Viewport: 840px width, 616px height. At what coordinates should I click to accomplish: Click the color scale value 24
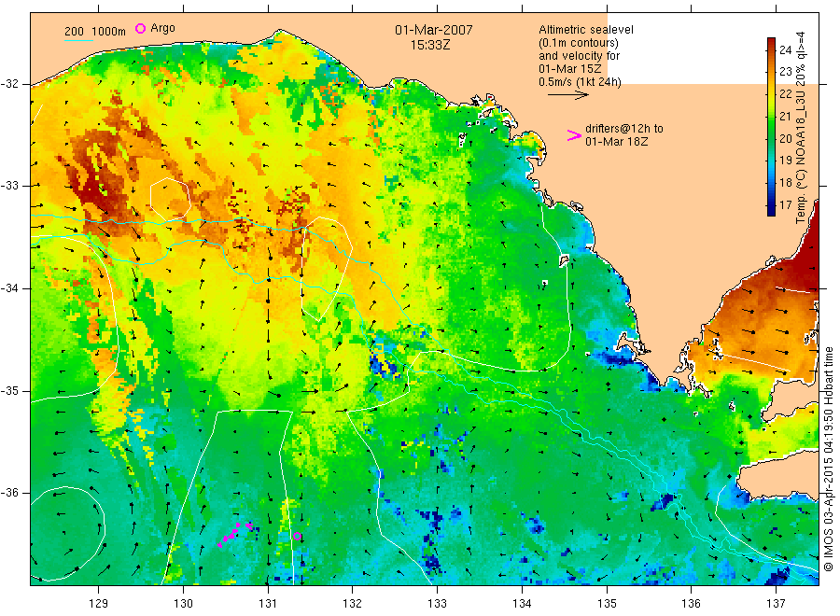point(785,49)
